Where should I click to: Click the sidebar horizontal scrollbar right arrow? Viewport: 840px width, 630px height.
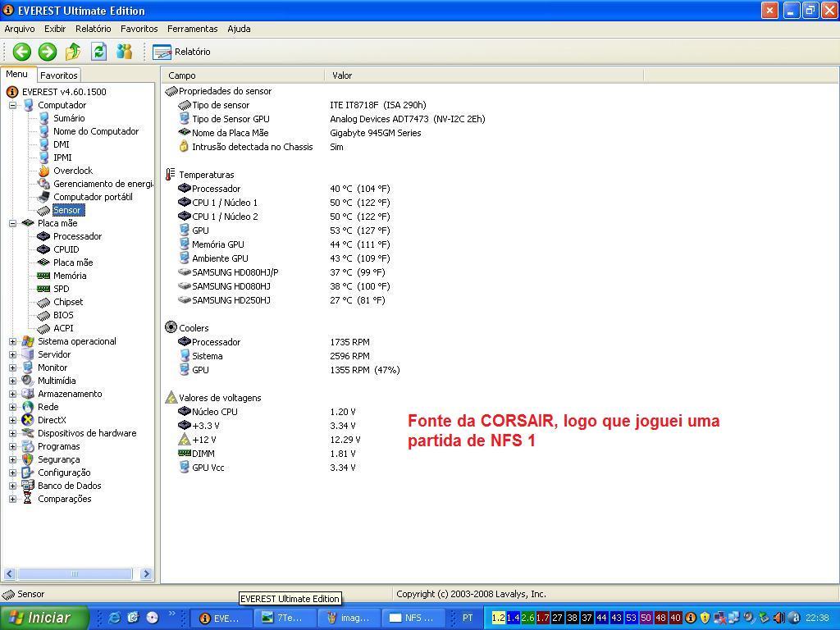[x=147, y=574]
